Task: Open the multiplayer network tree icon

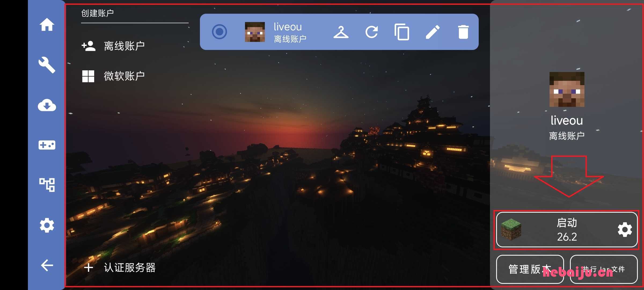Action: click(47, 185)
